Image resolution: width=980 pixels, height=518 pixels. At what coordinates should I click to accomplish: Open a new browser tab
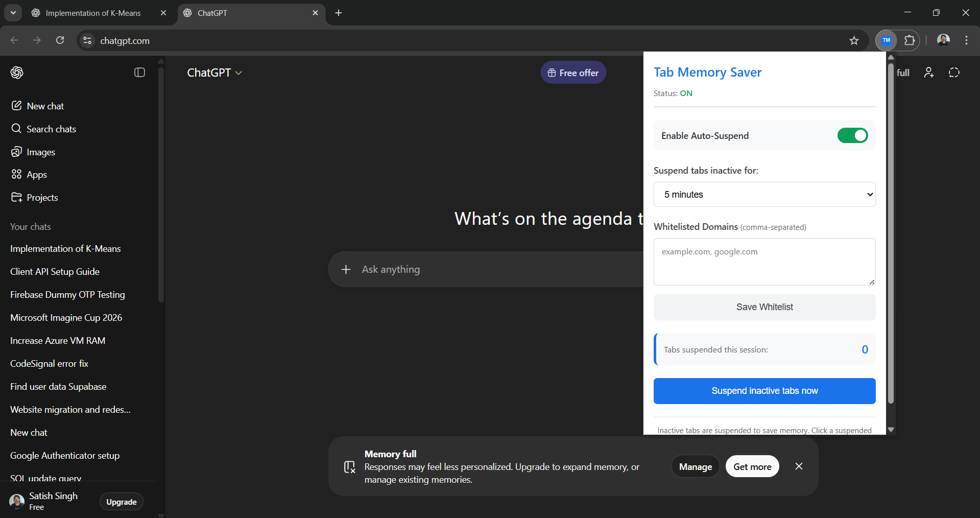pyautogui.click(x=339, y=13)
